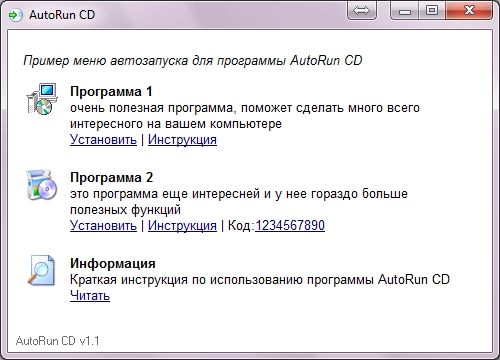500x360 pixels.
Task: Open Инструкция link under Программа 2
Action: point(182,225)
